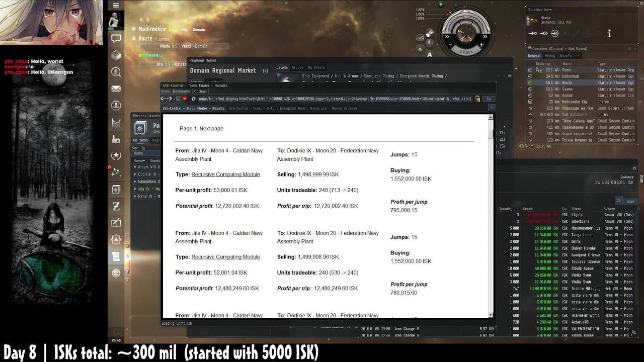Open the All Items tab in Personal Assets
644x362 pixels.
pyautogui.click(x=140, y=140)
